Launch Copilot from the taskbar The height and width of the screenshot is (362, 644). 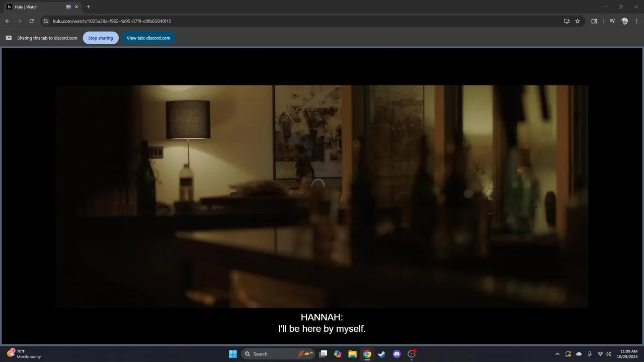point(338,354)
